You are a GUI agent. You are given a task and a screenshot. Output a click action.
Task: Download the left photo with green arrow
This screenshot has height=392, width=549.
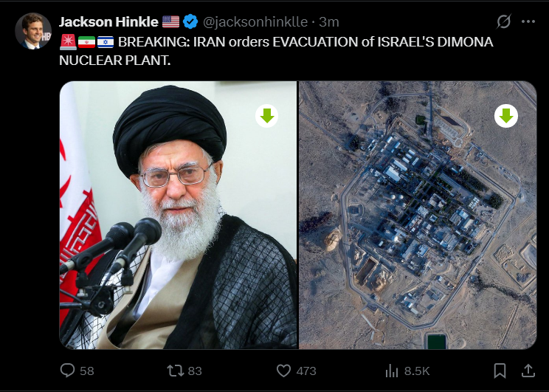[267, 116]
